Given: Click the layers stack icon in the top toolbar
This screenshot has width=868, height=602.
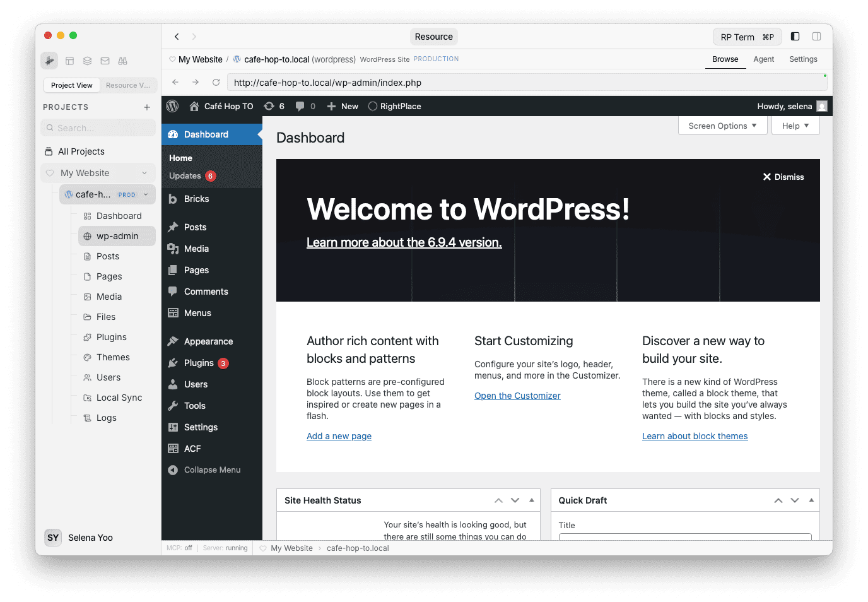Looking at the screenshot, I should coord(87,61).
